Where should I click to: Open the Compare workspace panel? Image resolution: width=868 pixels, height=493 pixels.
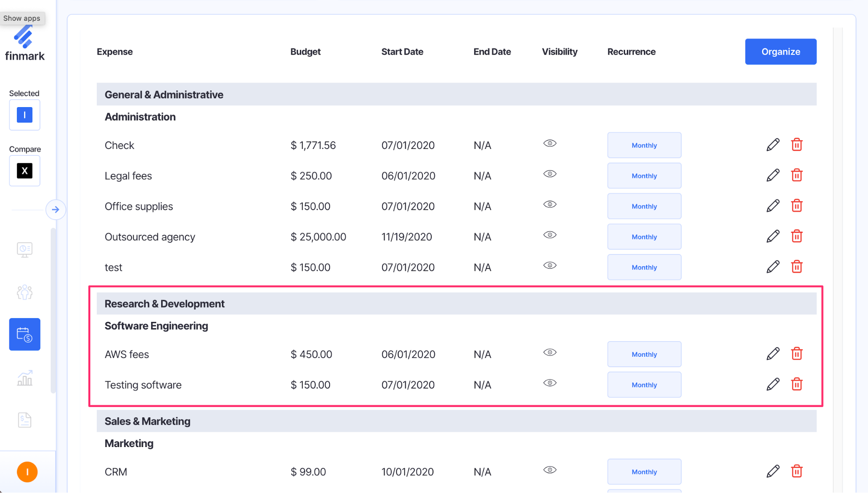pyautogui.click(x=24, y=171)
